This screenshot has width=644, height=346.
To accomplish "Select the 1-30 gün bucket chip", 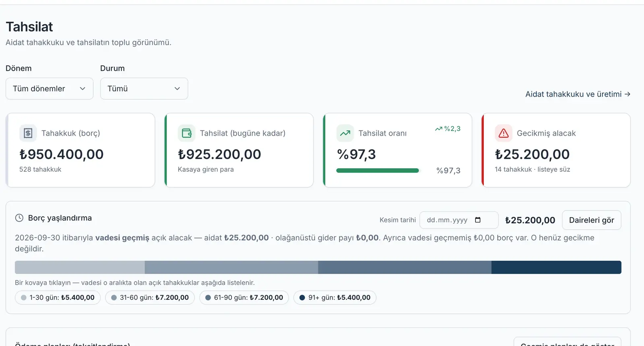I will [x=58, y=298].
